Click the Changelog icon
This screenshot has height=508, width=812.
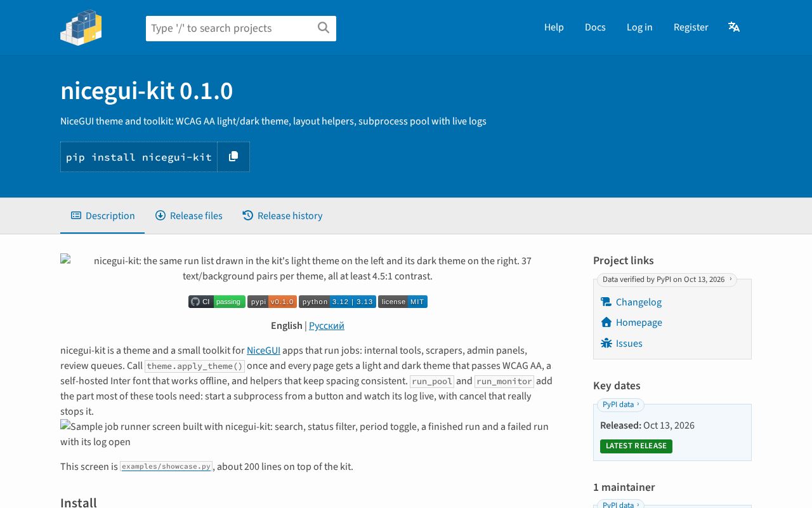click(x=606, y=302)
